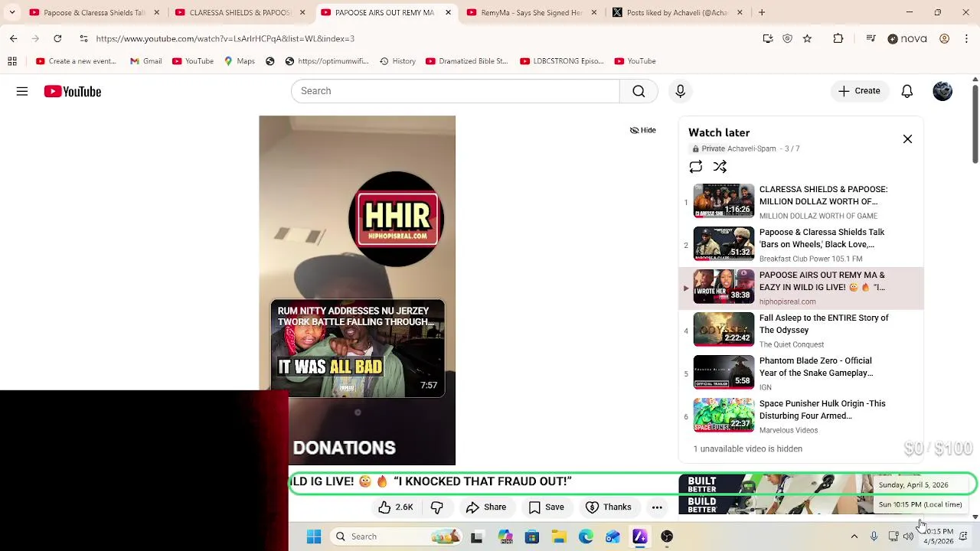This screenshot has width=980, height=551.
Task: Start voice search with the microphone
Action: pyautogui.click(x=680, y=91)
